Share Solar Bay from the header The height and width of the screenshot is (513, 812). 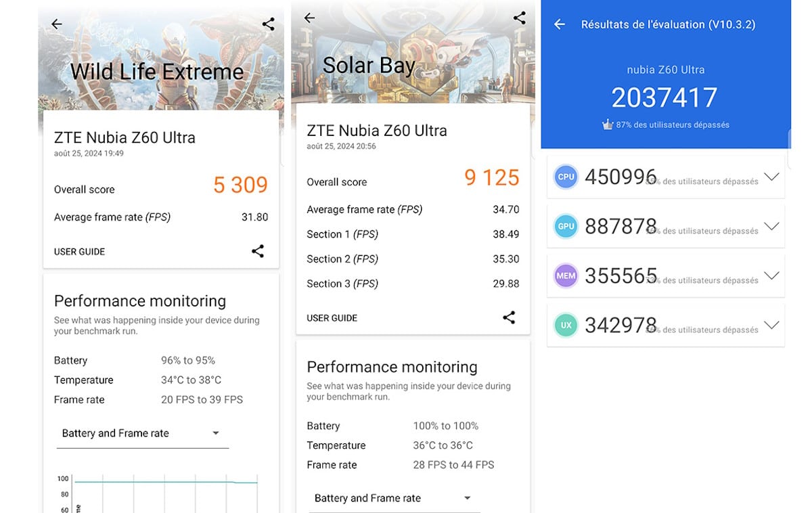click(x=520, y=18)
